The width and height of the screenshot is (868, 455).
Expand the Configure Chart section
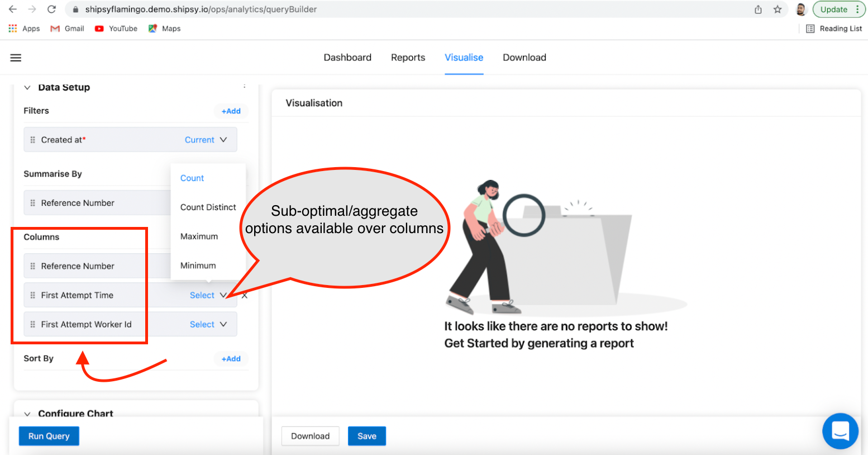[x=27, y=414]
